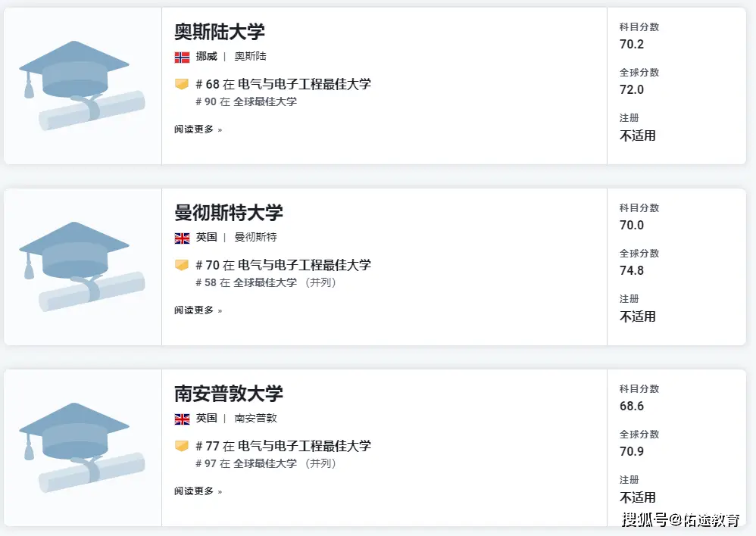
Task: Open the 南安普敦大学 university title link
Action: click(x=229, y=394)
